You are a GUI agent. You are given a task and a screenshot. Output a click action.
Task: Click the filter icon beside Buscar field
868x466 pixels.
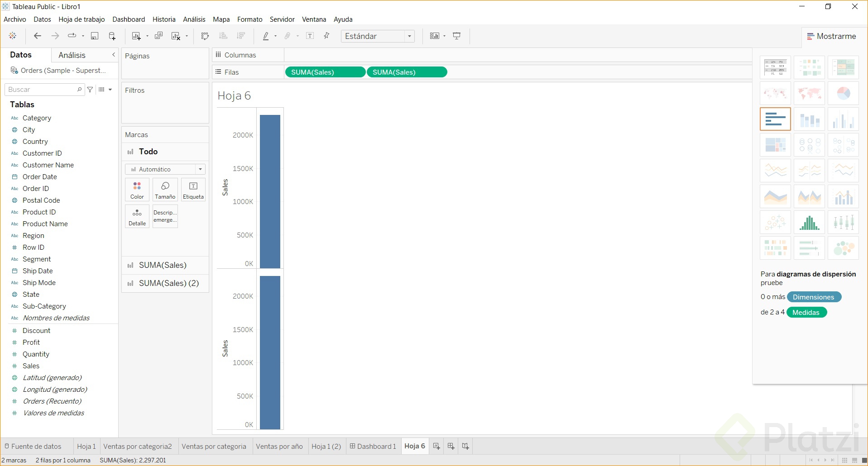(91, 90)
